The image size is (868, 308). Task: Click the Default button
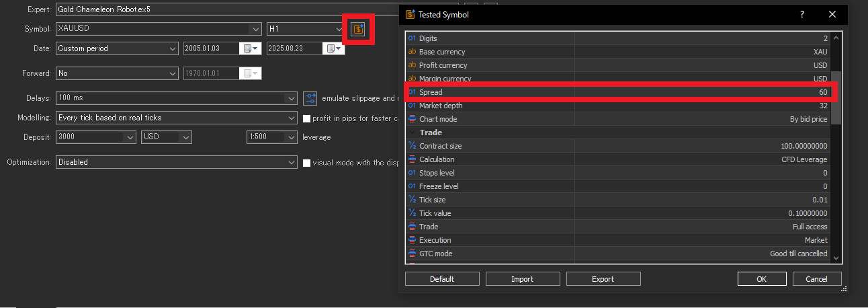[x=442, y=279]
